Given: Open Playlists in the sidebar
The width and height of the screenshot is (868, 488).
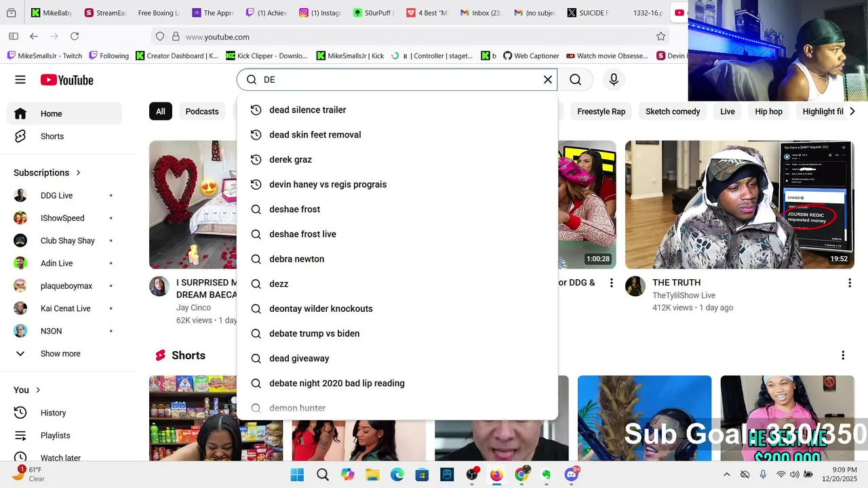Looking at the screenshot, I should click(64, 435).
